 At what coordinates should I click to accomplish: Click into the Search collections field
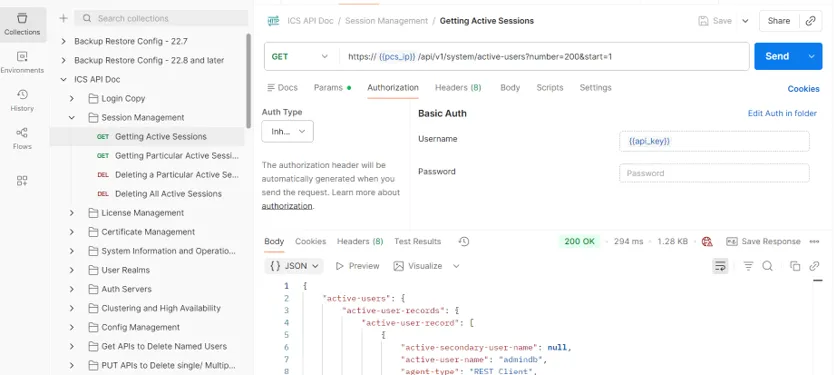pyautogui.click(x=161, y=18)
